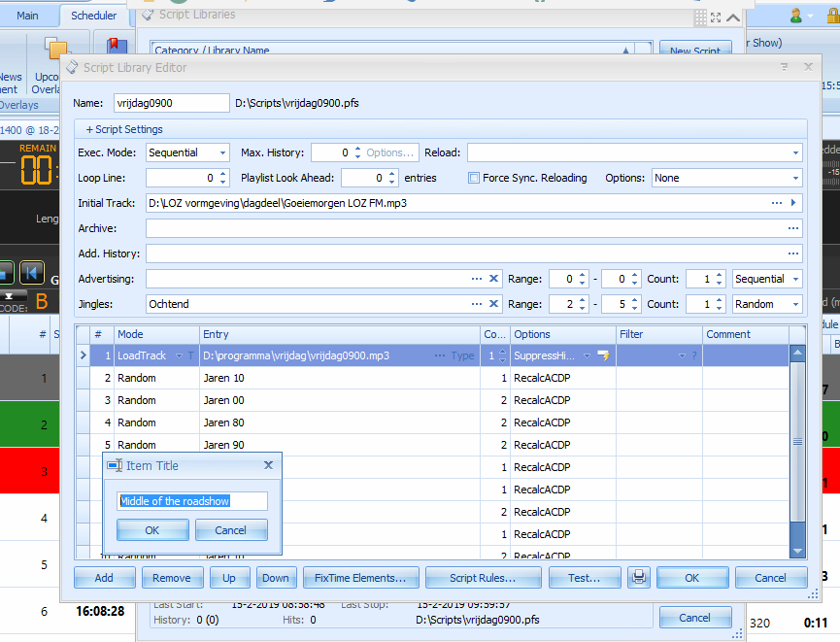Click the FixTime Elements button
Image resolution: width=840 pixels, height=642 pixels.
[360, 578]
